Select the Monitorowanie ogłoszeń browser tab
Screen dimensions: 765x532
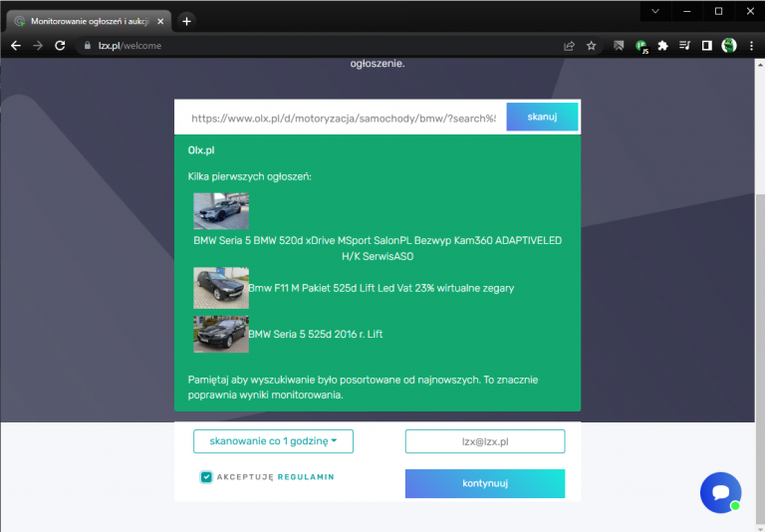click(x=85, y=21)
